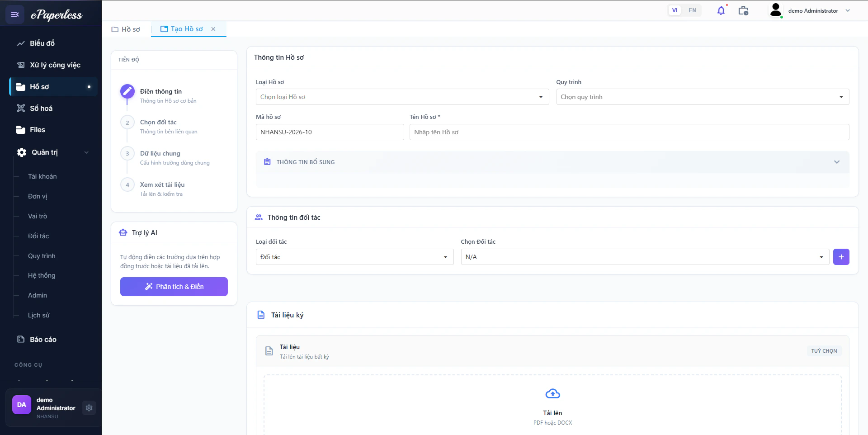Click the briefcase clock icon in header
Viewport: 868px width, 435px height.
tap(743, 10)
